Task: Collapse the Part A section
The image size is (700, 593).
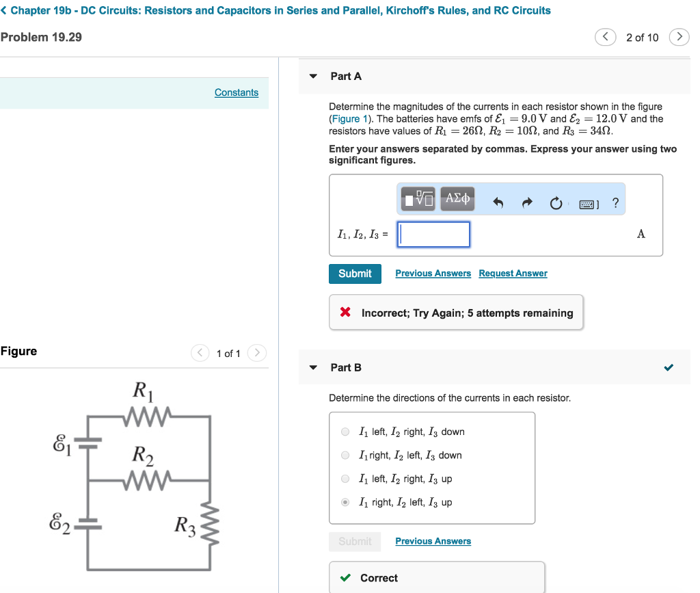Action: (313, 77)
